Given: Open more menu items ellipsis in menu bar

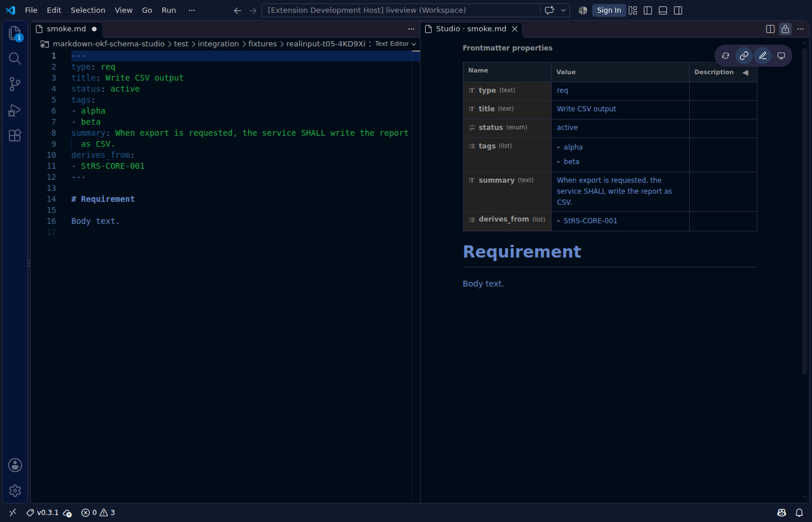Looking at the screenshot, I should [192, 10].
